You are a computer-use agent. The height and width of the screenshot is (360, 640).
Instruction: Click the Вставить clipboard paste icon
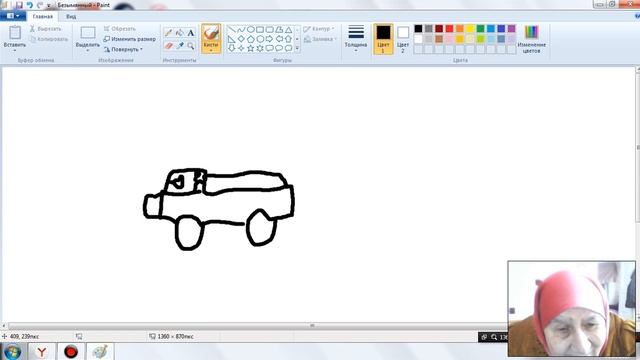(x=15, y=33)
